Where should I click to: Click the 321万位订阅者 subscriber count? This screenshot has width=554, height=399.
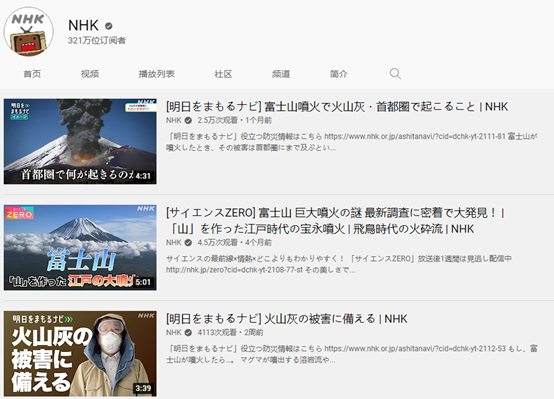[97, 41]
